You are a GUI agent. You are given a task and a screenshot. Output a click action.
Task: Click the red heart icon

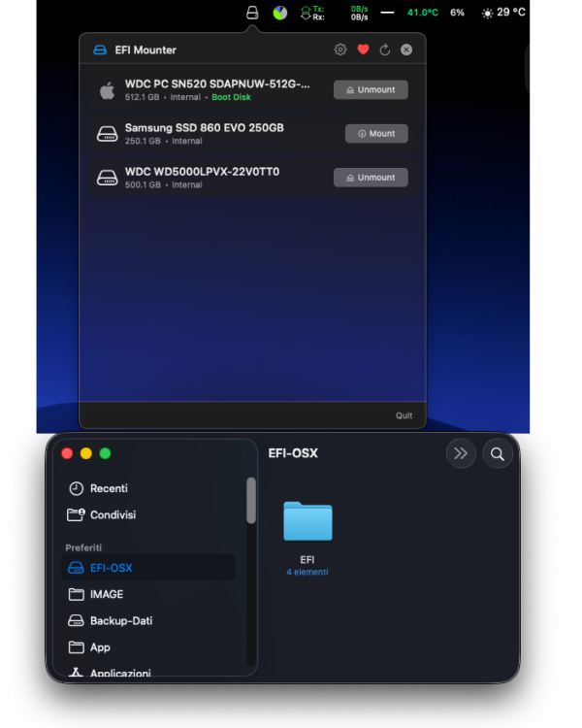point(363,50)
